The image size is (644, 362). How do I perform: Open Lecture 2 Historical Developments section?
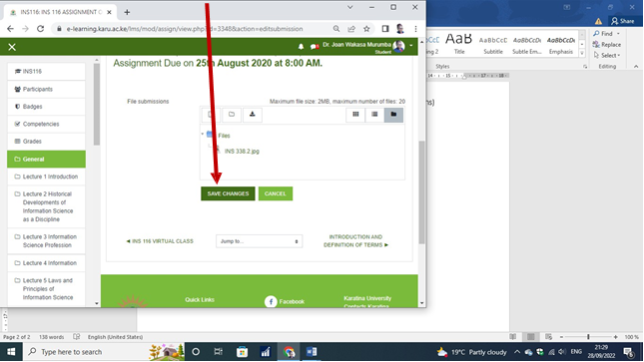(x=46, y=206)
